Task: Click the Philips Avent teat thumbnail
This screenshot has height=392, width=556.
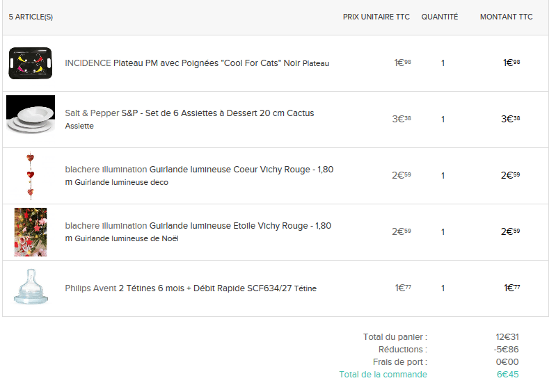Action: (x=31, y=287)
